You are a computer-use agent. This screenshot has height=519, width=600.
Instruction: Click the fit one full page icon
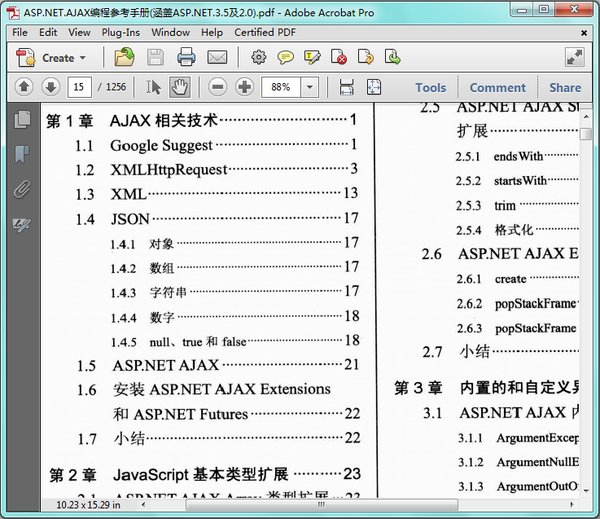click(374, 87)
